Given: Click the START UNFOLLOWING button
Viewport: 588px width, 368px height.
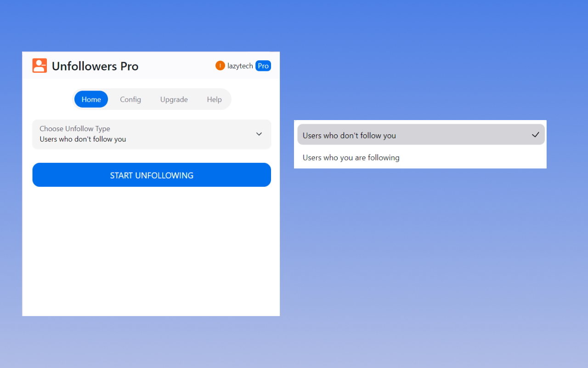Looking at the screenshot, I should click(x=152, y=175).
